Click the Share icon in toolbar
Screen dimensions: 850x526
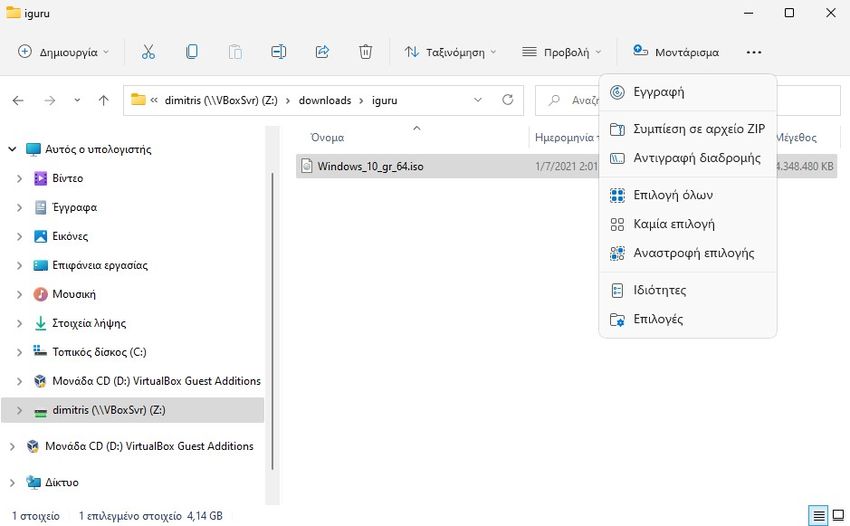click(322, 52)
